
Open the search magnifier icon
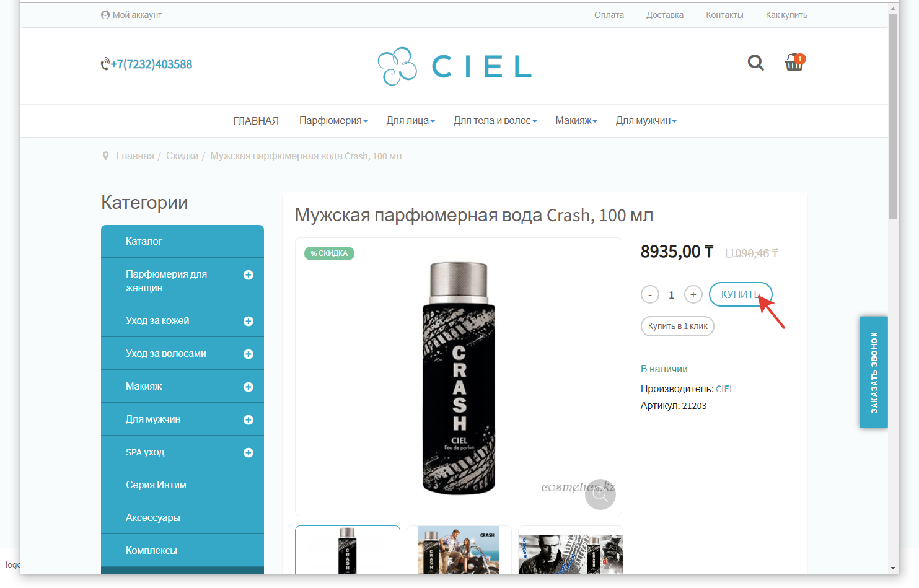coord(755,63)
